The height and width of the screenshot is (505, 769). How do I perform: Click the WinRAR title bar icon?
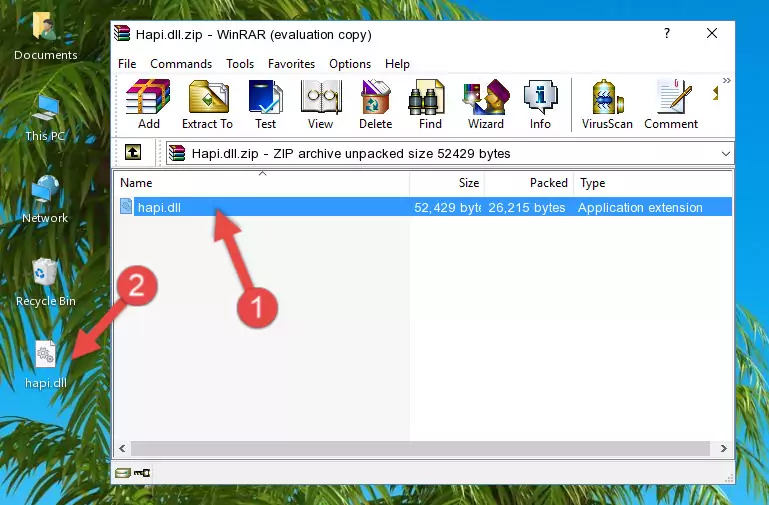tap(122, 33)
